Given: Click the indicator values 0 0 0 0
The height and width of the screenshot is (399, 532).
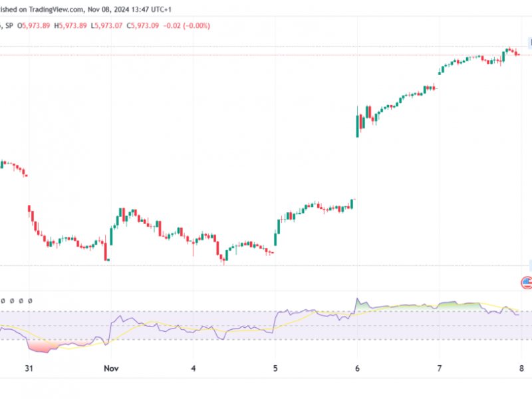Looking at the screenshot, I should coord(16,301).
